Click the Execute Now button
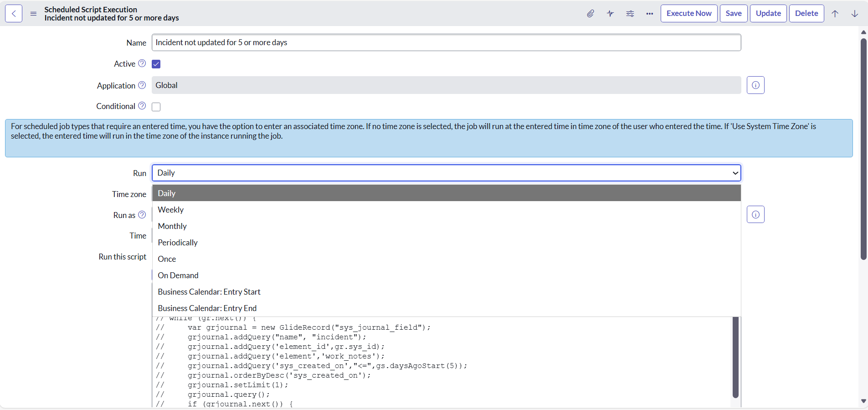Screen dimensions: 868x410 (688, 14)
